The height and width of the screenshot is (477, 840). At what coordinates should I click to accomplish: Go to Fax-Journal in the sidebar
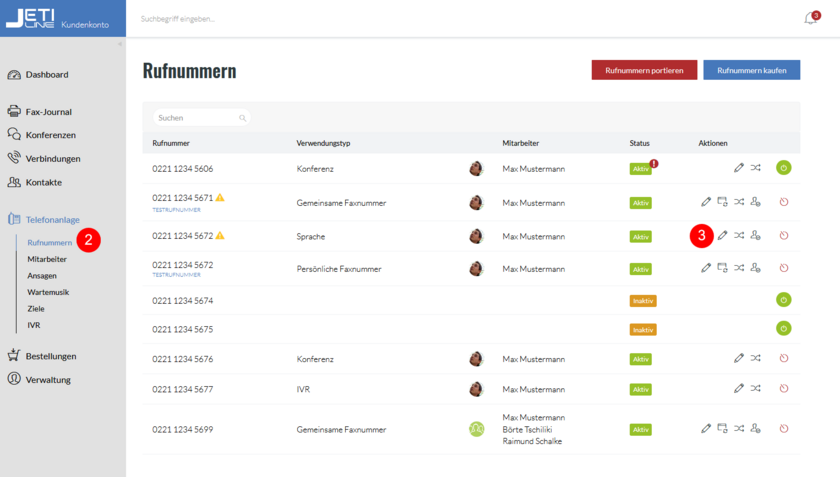pyautogui.click(x=48, y=112)
